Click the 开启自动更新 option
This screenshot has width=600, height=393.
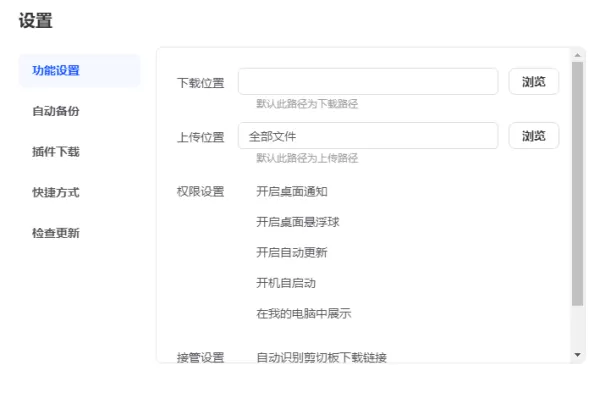pos(292,253)
